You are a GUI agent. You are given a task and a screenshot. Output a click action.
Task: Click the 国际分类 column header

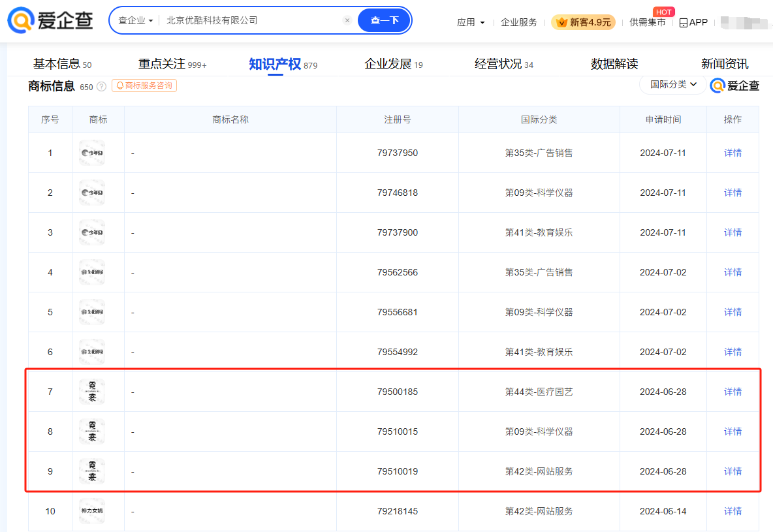[539, 120]
